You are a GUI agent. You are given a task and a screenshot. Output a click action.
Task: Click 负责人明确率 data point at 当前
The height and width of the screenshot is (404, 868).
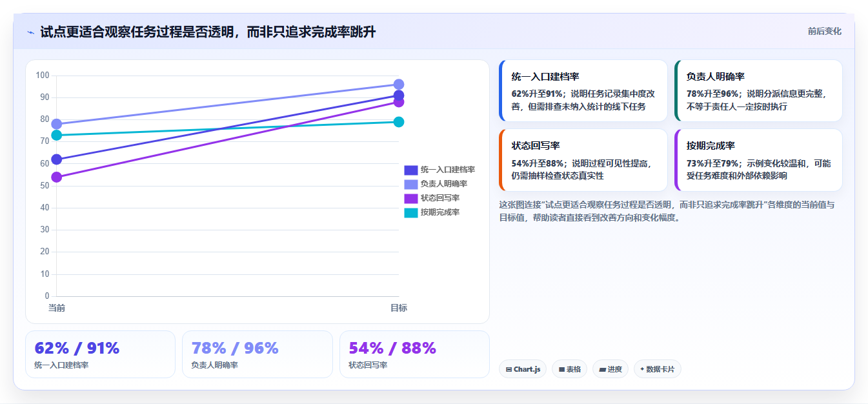click(x=56, y=124)
